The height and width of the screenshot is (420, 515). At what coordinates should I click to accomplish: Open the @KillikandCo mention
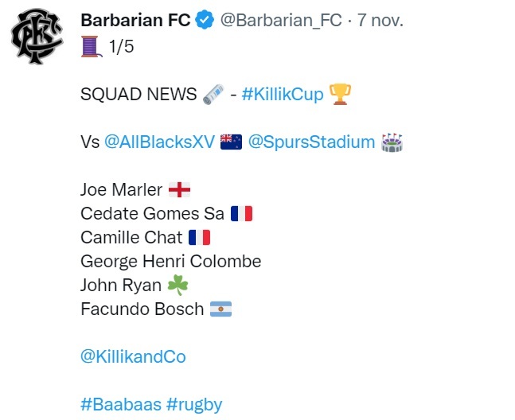coord(133,356)
